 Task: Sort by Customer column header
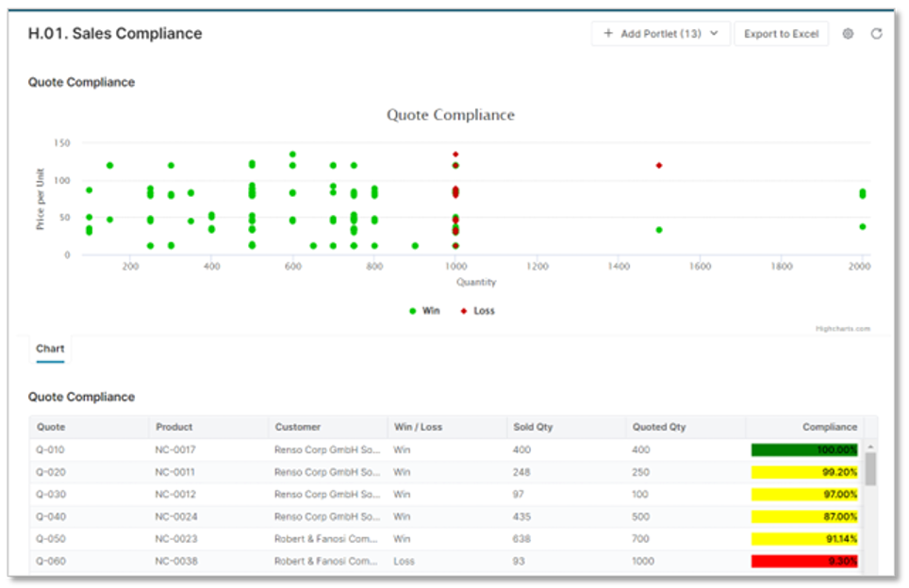pyautogui.click(x=298, y=427)
